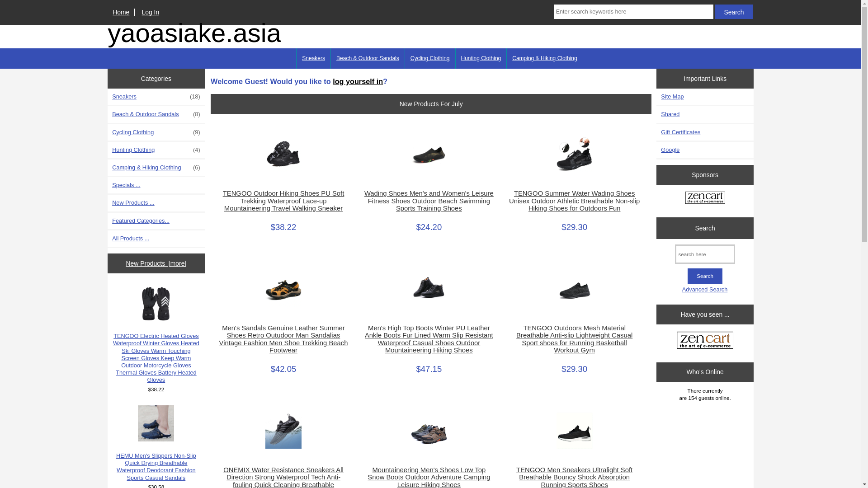Image resolution: width=868 pixels, height=488 pixels.
Task: Open New Products ... sidebar link
Action: (x=133, y=203)
